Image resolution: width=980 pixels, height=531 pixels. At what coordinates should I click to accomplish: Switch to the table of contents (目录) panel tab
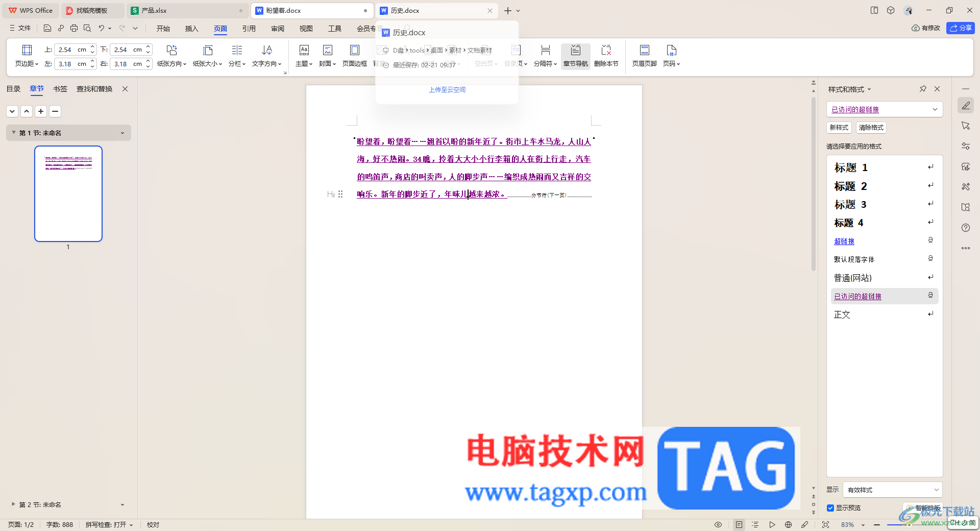[13, 89]
